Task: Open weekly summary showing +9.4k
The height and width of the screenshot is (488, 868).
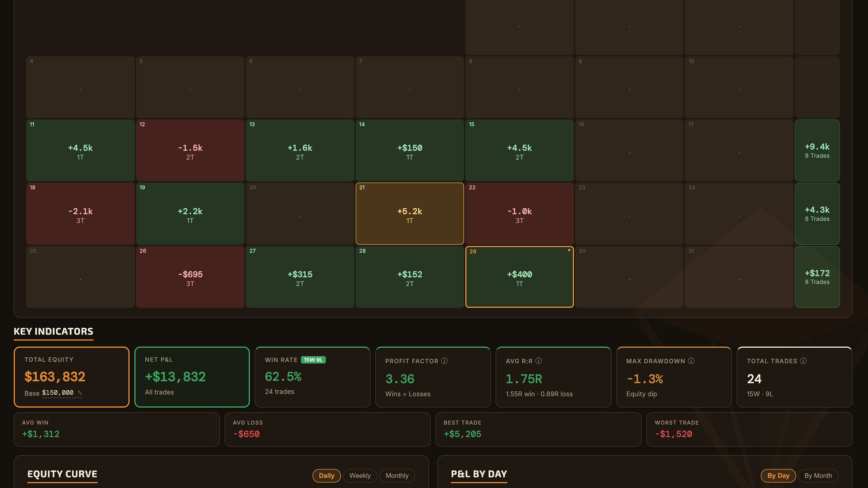Action: point(817,150)
